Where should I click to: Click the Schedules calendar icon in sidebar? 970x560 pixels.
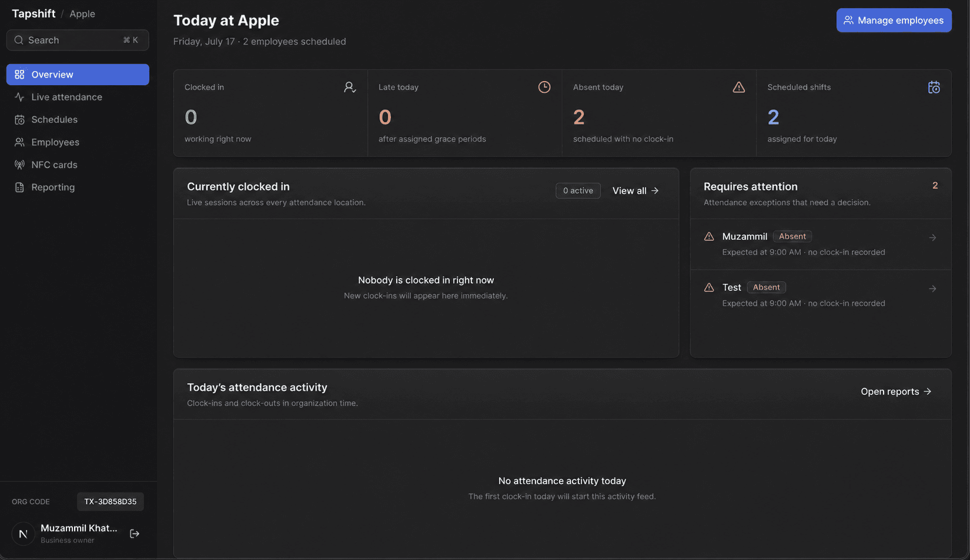(19, 119)
